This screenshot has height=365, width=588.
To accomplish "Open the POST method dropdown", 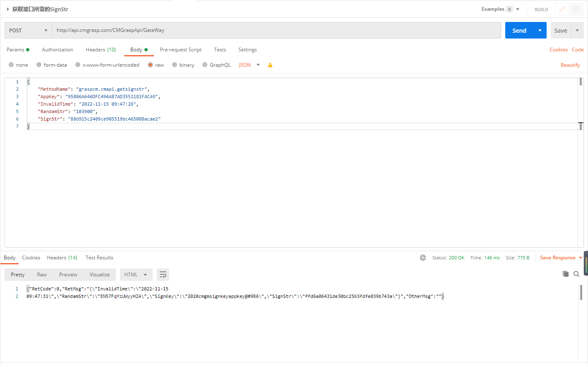I will pyautogui.click(x=28, y=30).
